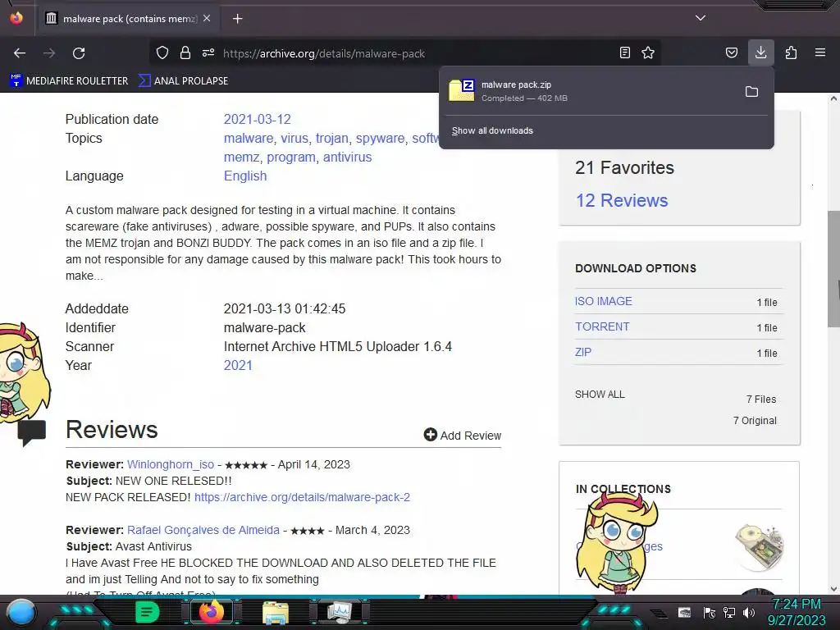Viewport: 840px width, 630px height.
Task: Open the Extensions puzzle icon
Action: [791, 52]
